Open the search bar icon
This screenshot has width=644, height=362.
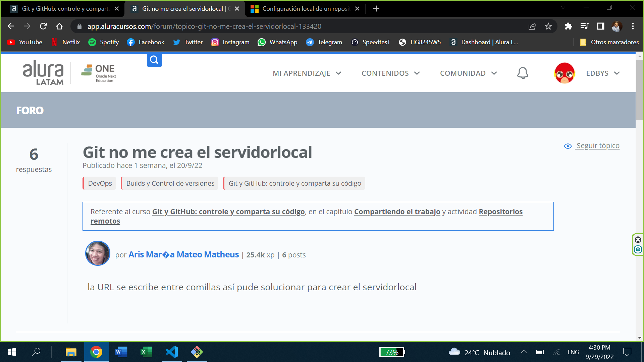click(154, 60)
